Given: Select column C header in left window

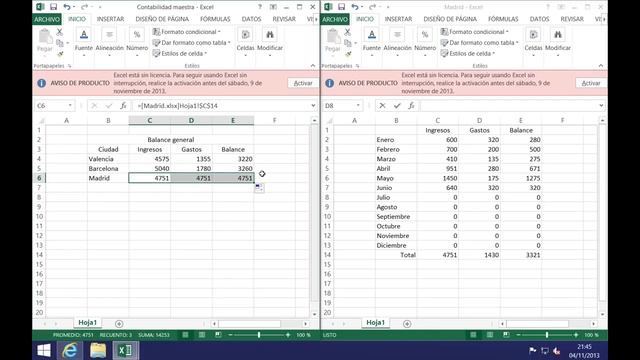Looking at the screenshot, I should (149, 120).
